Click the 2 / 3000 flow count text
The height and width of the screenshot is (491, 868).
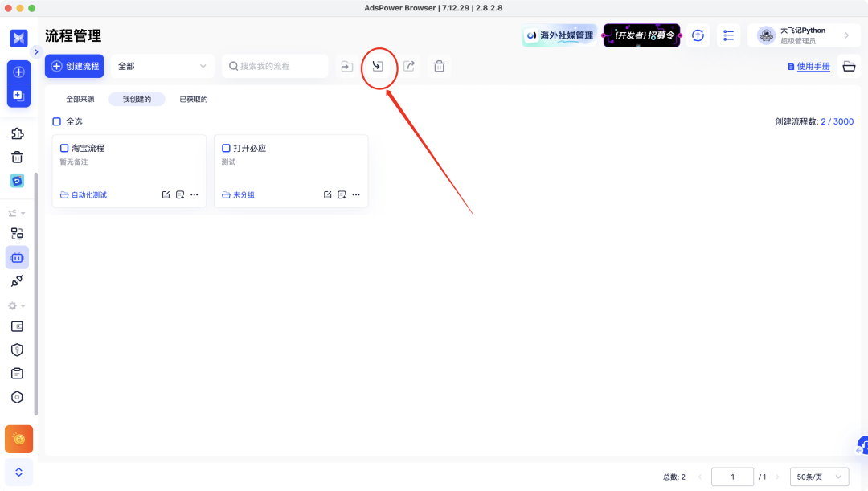[x=837, y=121]
